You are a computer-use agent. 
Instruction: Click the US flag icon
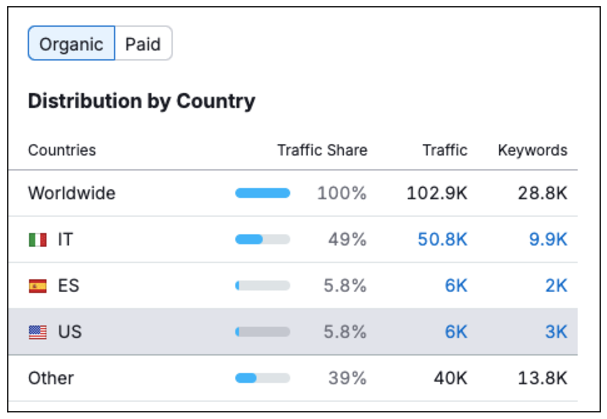click(38, 332)
